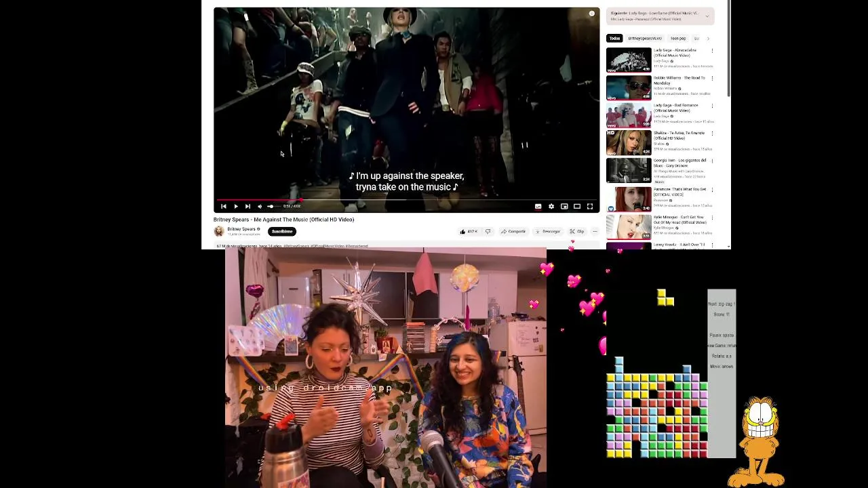Screen dimensions: 868x488
Task: Mute the video with the speaker icon
Action: (260, 206)
